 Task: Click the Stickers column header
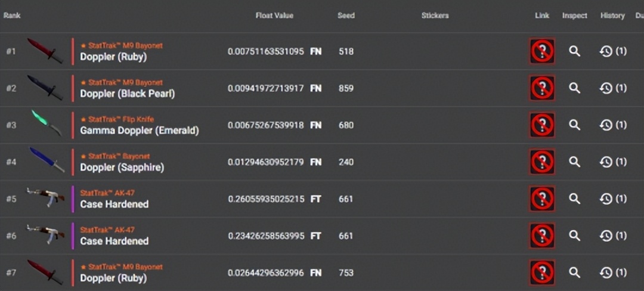tap(435, 16)
